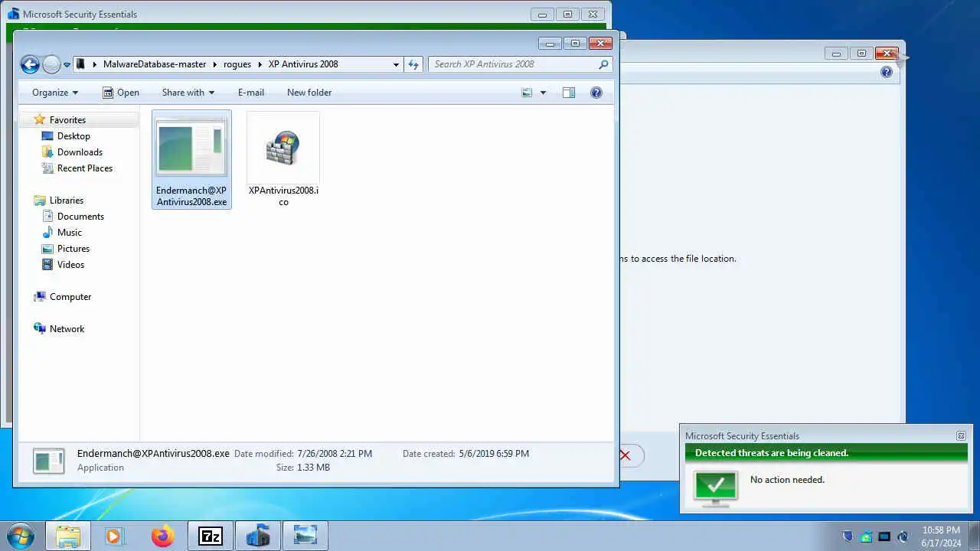The width and height of the screenshot is (980, 551).
Task: Expand address bar previous locations dropdown
Action: tap(396, 64)
